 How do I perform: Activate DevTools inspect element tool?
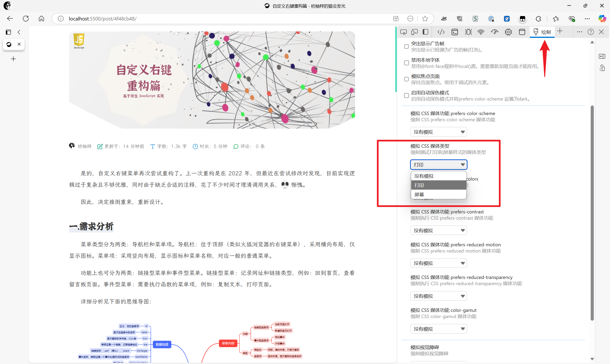tap(403, 32)
